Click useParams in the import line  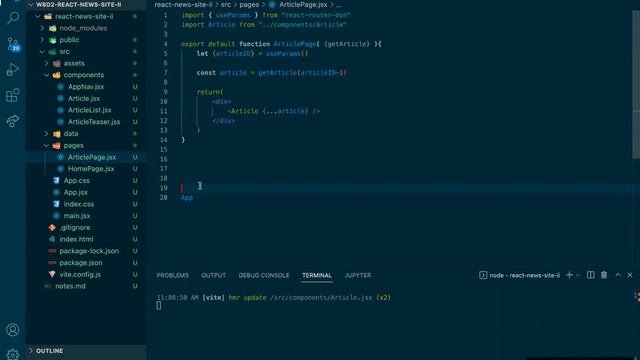[233, 15]
